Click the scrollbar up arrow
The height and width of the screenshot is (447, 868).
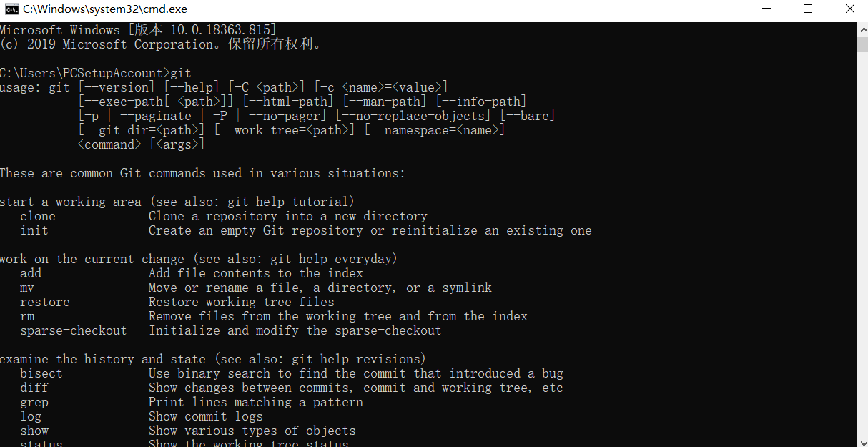coord(862,29)
